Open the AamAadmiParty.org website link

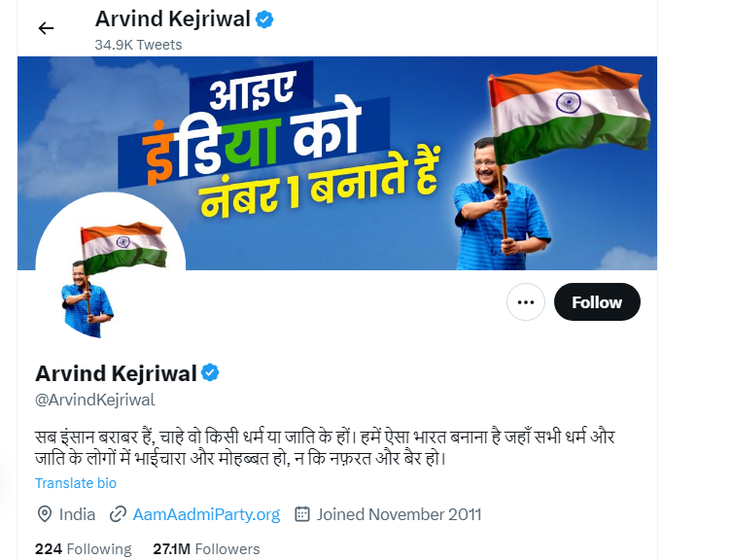tap(206, 514)
